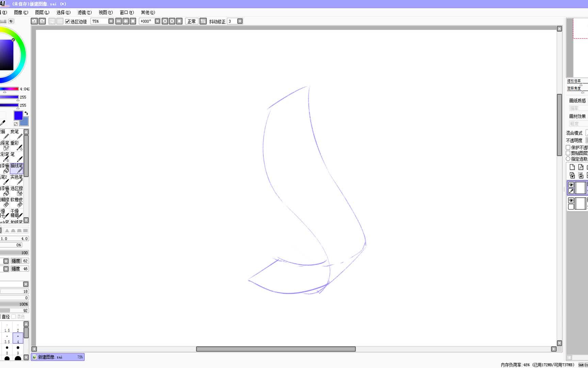Open the 图层 Layer menu

(x=42, y=12)
